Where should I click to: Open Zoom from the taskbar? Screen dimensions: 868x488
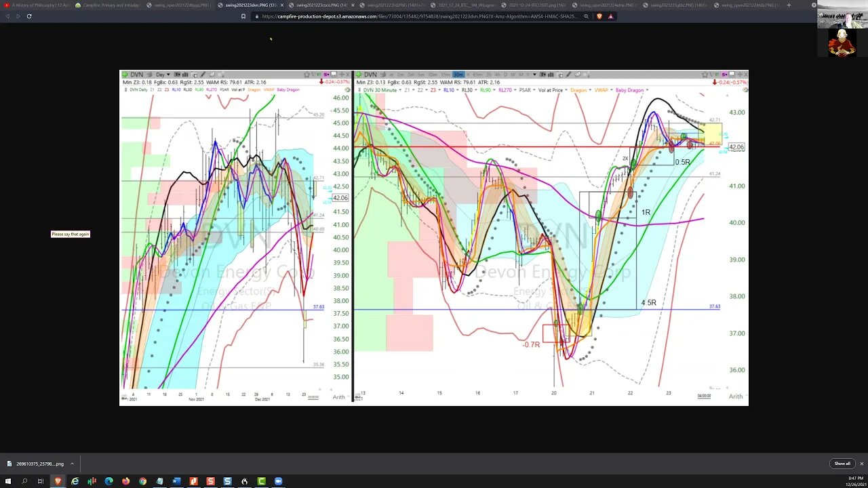tap(278, 481)
